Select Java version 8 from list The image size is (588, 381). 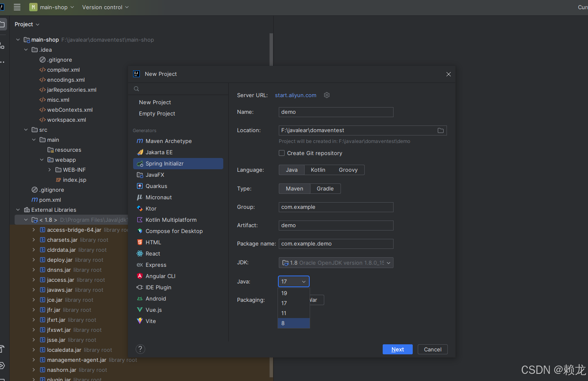pyautogui.click(x=294, y=323)
